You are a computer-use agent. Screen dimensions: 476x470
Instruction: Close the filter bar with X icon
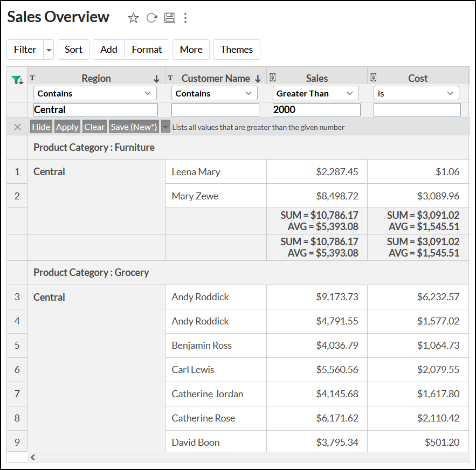click(x=17, y=127)
